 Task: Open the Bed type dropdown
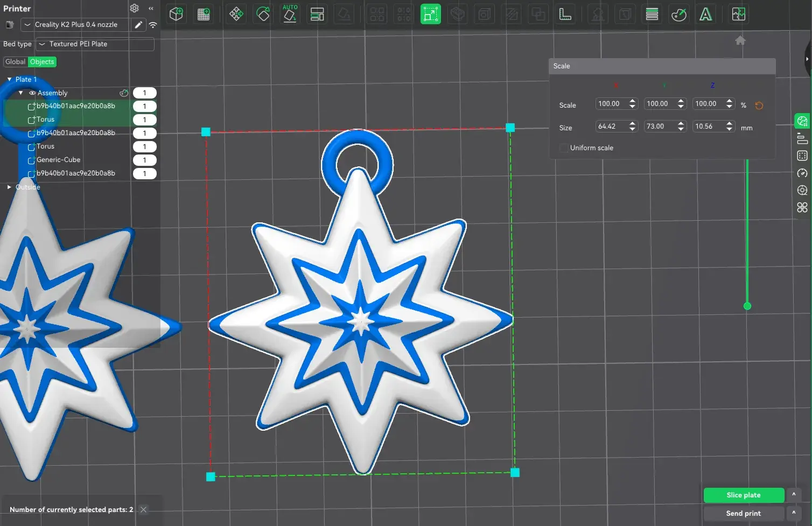(x=95, y=44)
